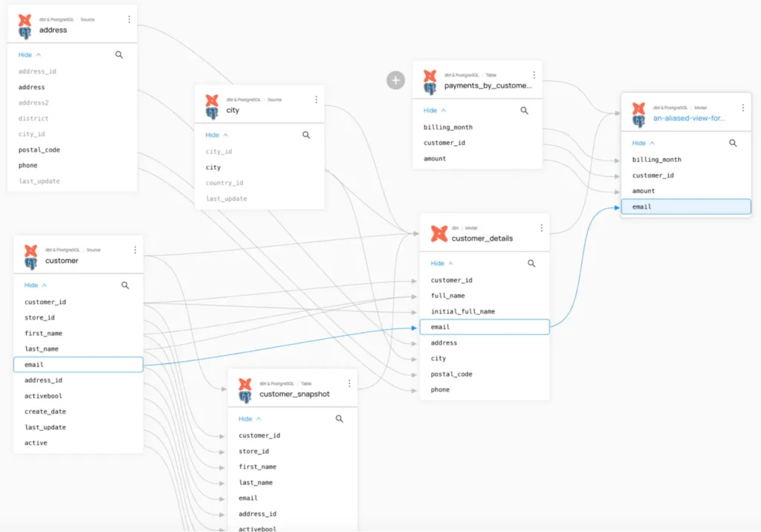Select billing_month in payments_by_customer node
This screenshot has width=761, height=532.
pos(448,127)
